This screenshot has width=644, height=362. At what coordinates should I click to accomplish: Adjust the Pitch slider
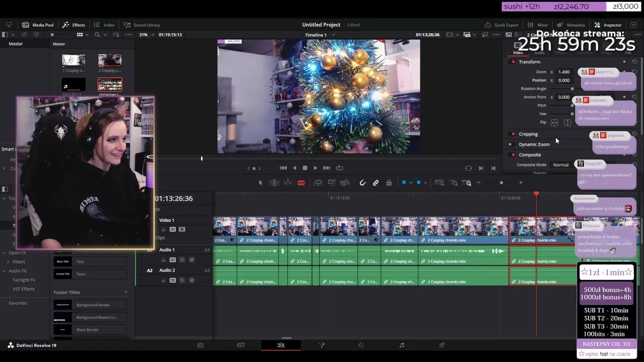572,106
